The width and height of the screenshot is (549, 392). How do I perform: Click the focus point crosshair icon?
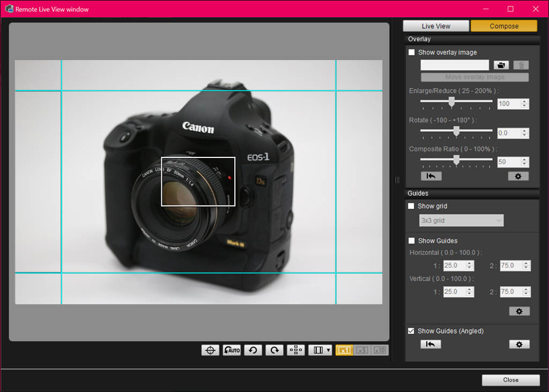click(210, 350)
